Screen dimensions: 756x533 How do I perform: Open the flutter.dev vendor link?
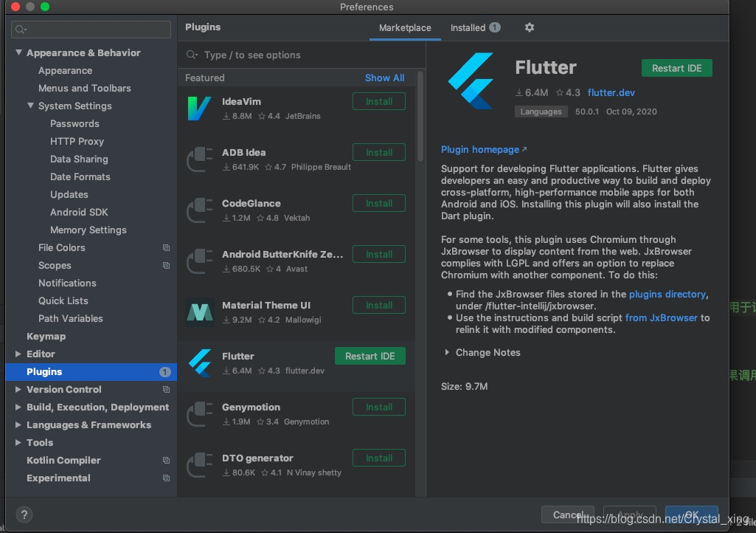click(611, 93)
